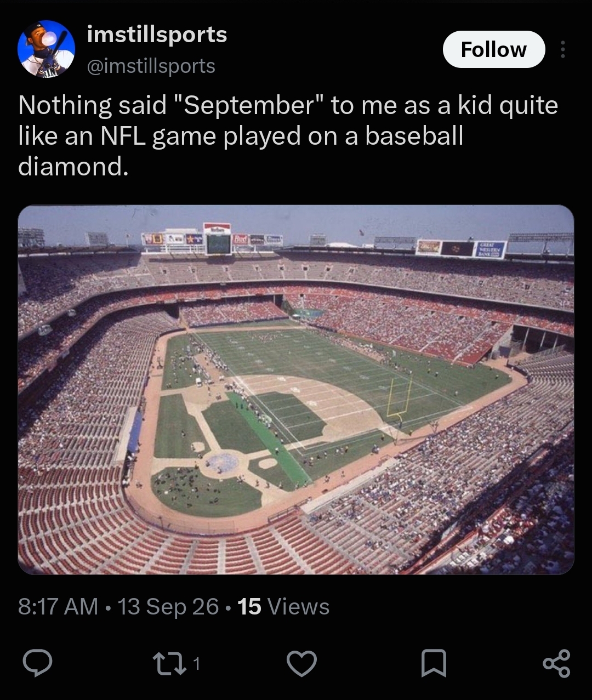This screenshot has width=592, height=700.
Task: Click the 8:17 AM timestamp
Action: 58,607
